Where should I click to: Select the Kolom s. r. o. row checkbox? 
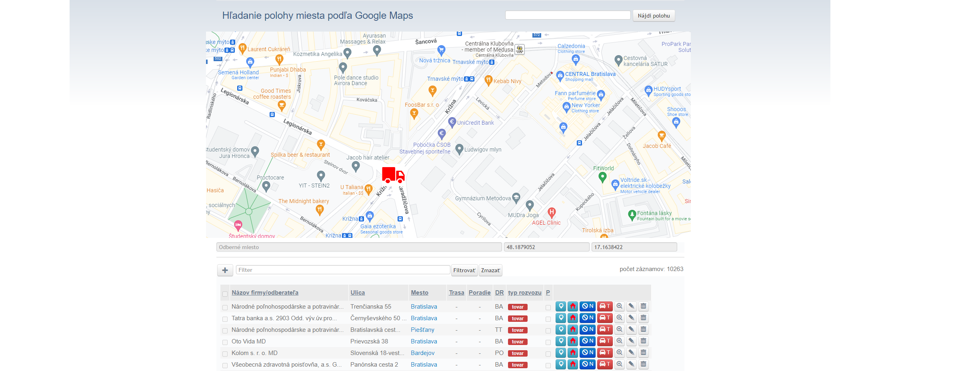coord(225,354)
